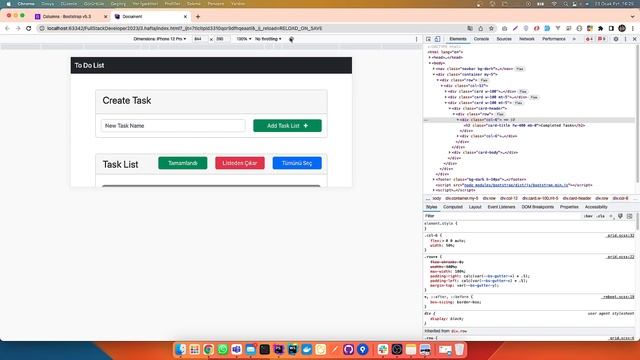Open WebStorm from the Dock
640x360 pixels.
click(293, 349)
